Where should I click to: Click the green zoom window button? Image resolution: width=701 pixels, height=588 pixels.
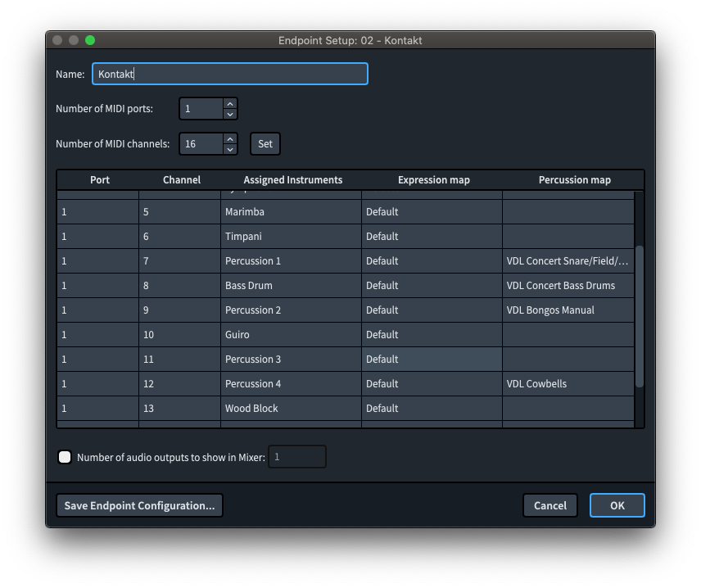pyautogui.click(x=90, y=40)
